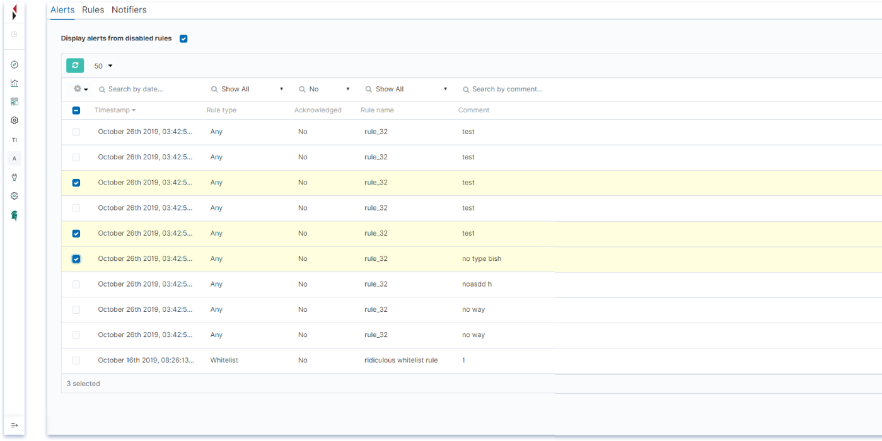
Task: Click the Search by comment field
Action: [507, 89]
